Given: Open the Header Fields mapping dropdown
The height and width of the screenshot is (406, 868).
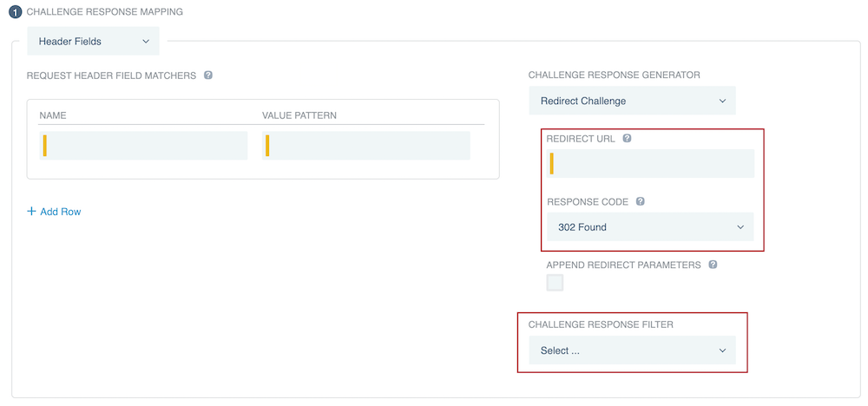Looking at the screenshot, I should pyautogui.click(x=94, y=42).
